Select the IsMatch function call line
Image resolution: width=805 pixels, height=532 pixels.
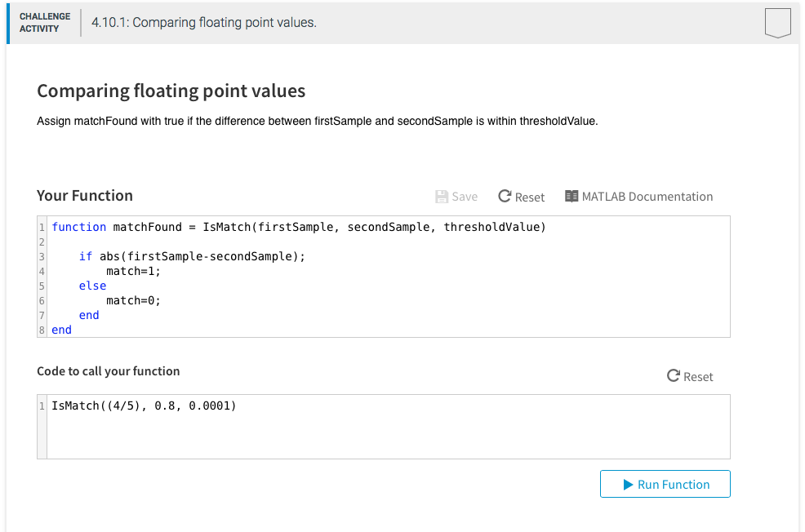tap(145, 405)
